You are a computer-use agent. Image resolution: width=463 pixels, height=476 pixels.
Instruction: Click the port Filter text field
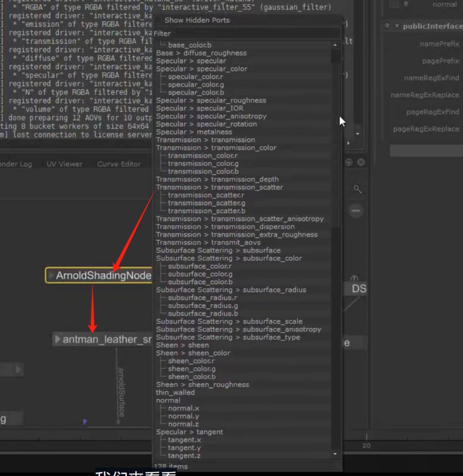[256, 33]
